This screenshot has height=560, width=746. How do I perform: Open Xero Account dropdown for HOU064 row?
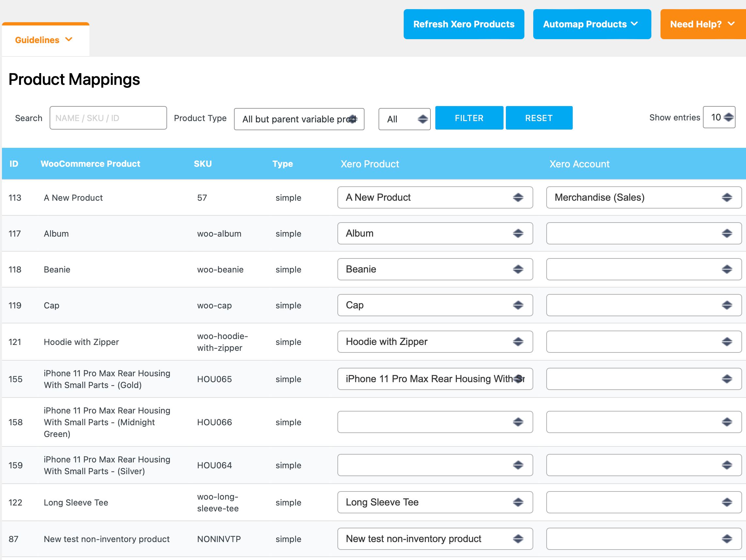coord(644,465)
